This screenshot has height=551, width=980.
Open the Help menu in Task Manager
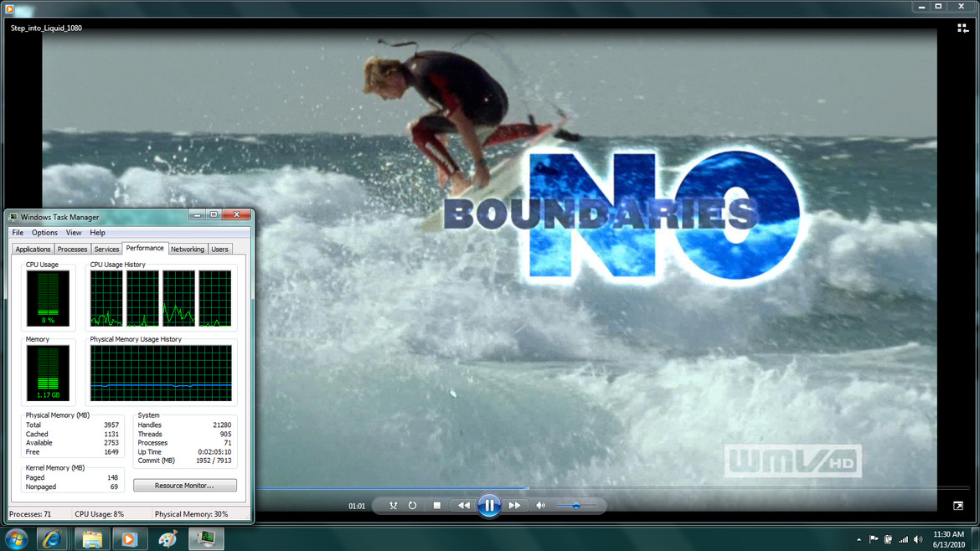[97, 233]
